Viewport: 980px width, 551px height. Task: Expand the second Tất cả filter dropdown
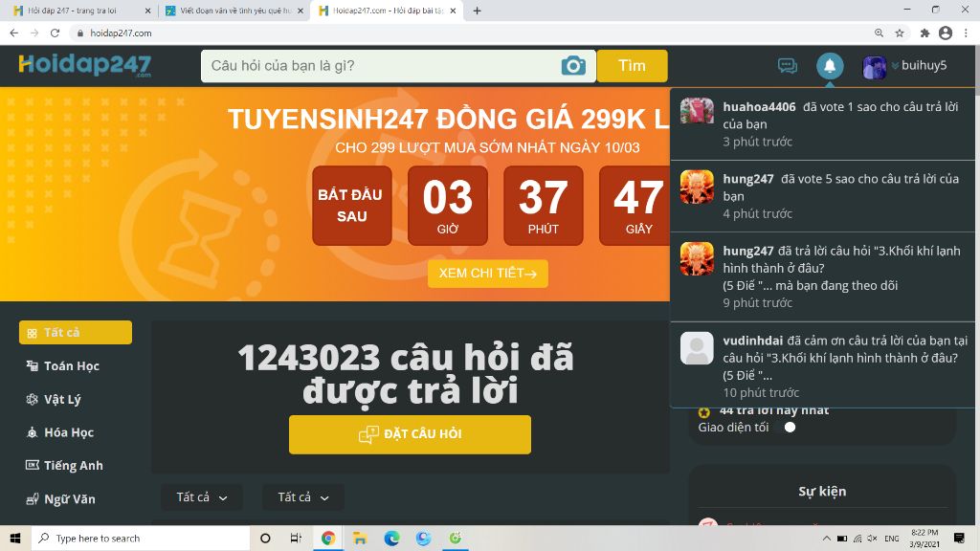pos(302,497)
